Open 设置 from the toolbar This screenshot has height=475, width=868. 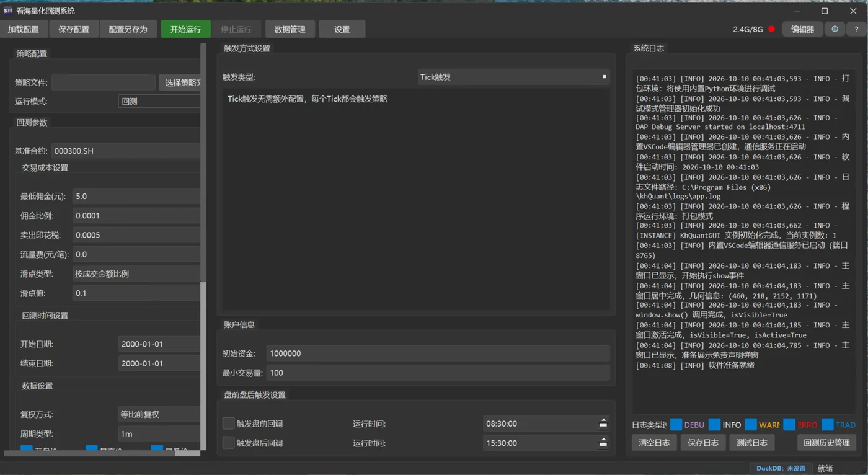342,29
